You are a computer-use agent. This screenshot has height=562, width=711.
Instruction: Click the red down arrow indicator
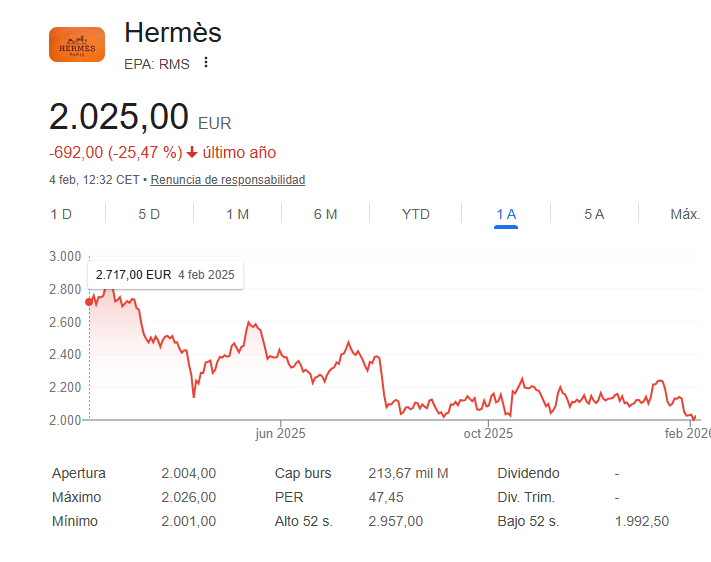click(192, 152)
